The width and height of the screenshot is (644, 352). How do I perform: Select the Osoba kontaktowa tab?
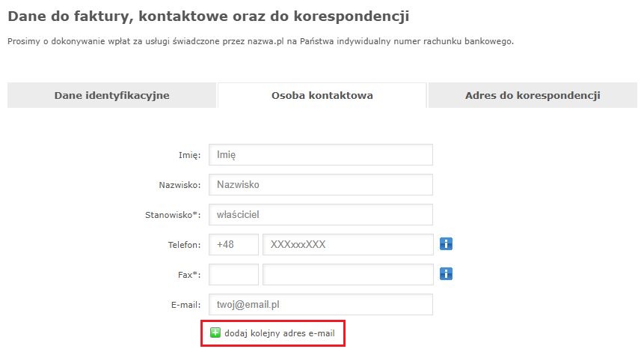(322, 95)
